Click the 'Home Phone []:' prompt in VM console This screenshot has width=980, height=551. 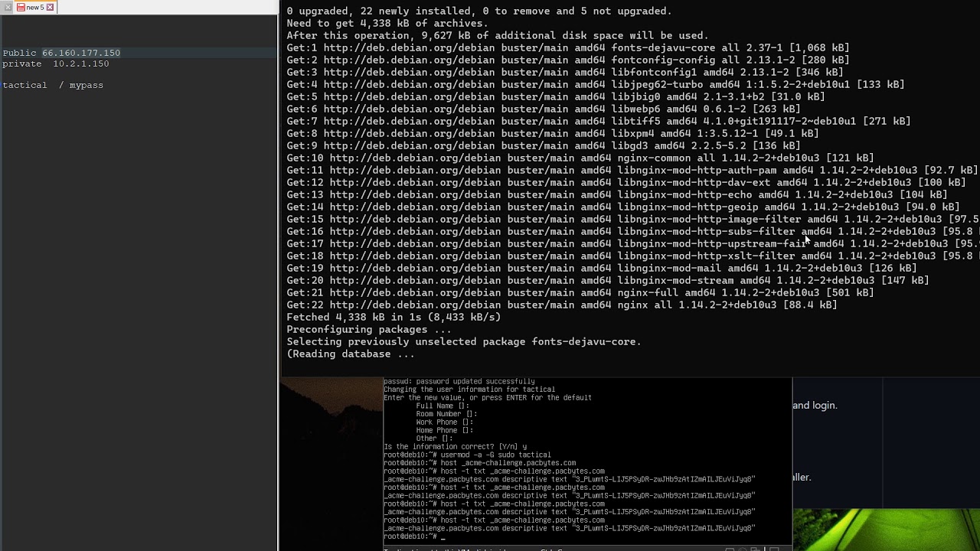pyautogui.click(x=445, y=431)
